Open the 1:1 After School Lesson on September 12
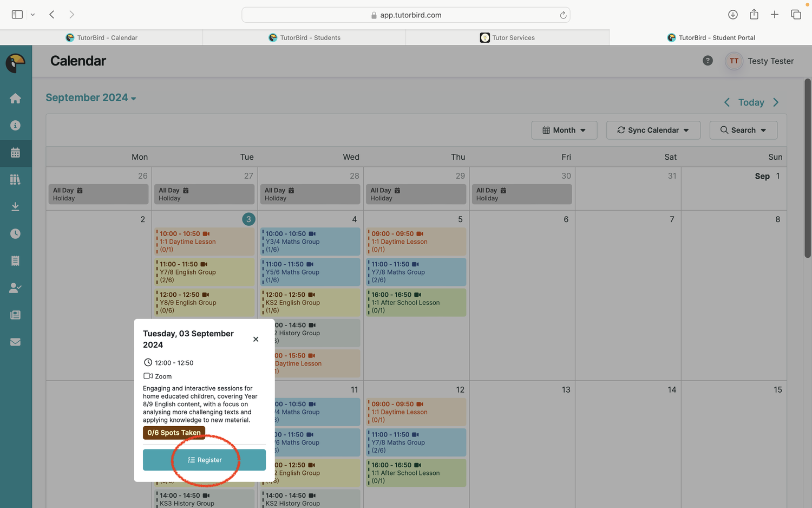The image size is (812, 508). pyautogui.click(x=416, y=472)
